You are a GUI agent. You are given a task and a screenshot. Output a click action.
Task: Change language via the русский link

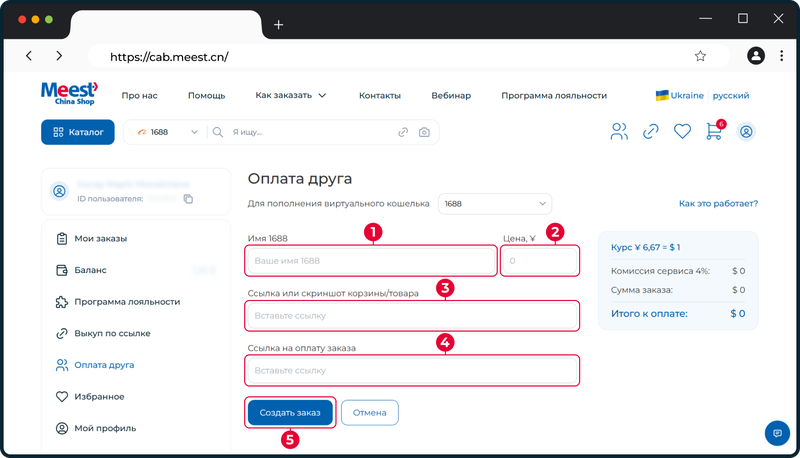731,95
